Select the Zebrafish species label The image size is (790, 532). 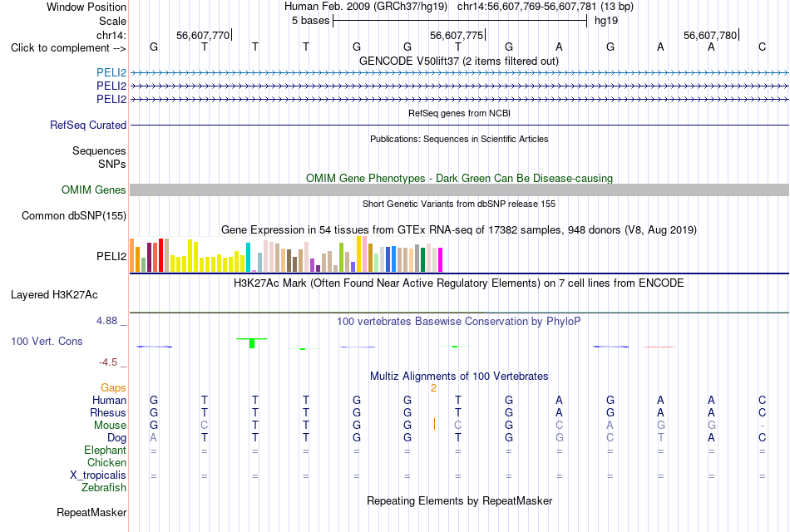coord(104,488)
